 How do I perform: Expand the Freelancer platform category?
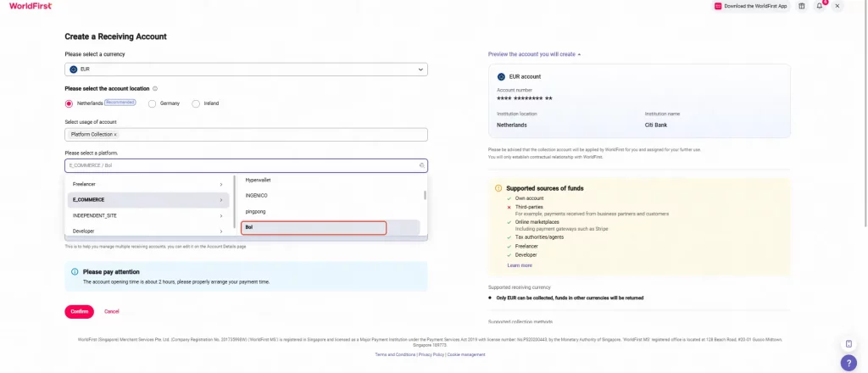tap(147, 184)
